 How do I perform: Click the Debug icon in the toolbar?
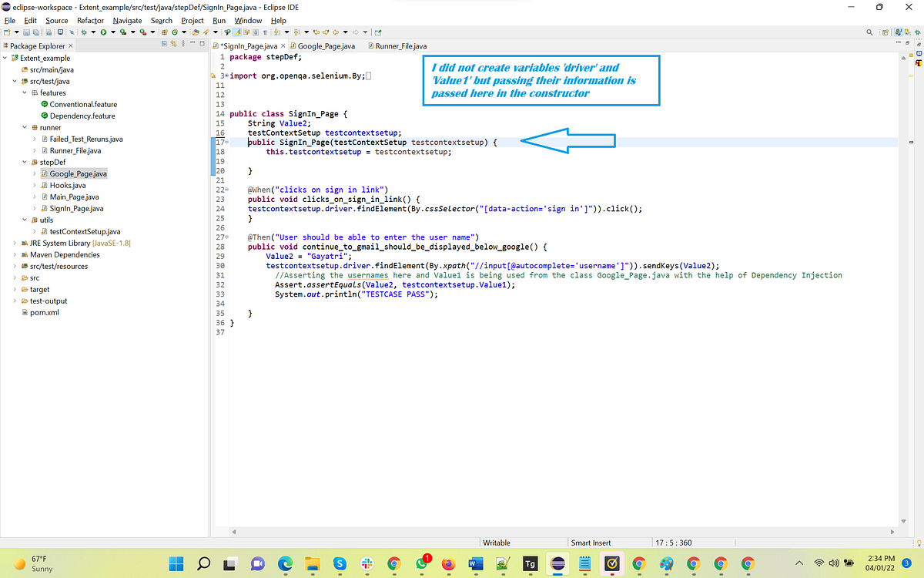[82, 32]
